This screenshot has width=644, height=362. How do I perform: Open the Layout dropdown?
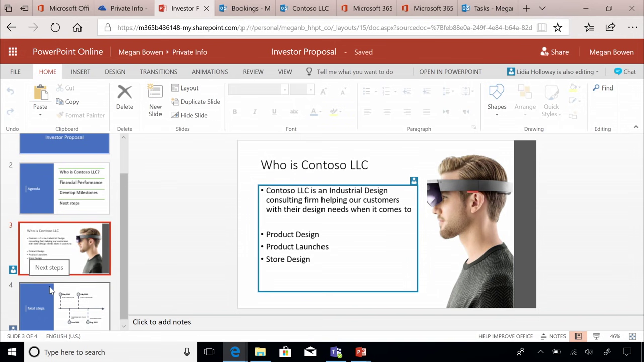click(x=185, y=88)
